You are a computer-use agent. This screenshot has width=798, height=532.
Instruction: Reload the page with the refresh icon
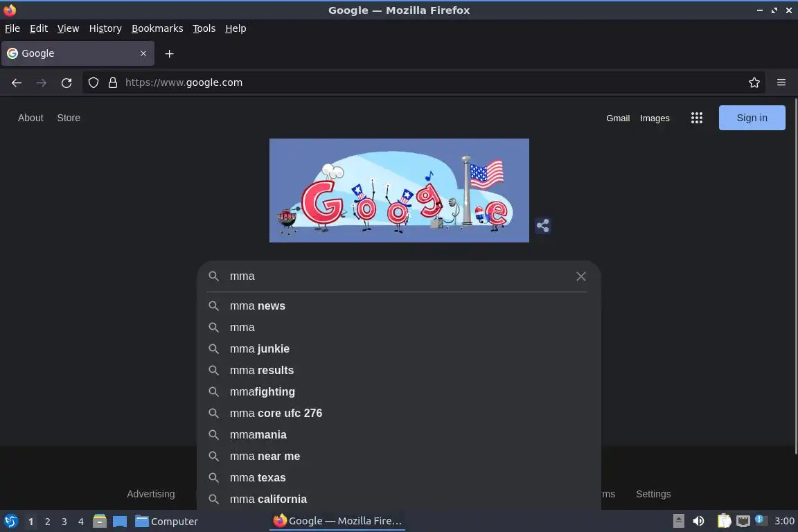tap(66, 82)
